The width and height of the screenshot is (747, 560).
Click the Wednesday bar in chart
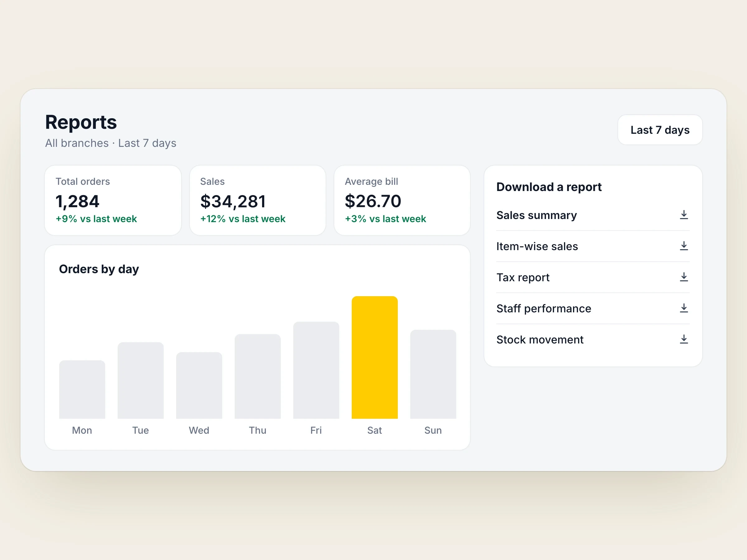[x=199, y=385]
